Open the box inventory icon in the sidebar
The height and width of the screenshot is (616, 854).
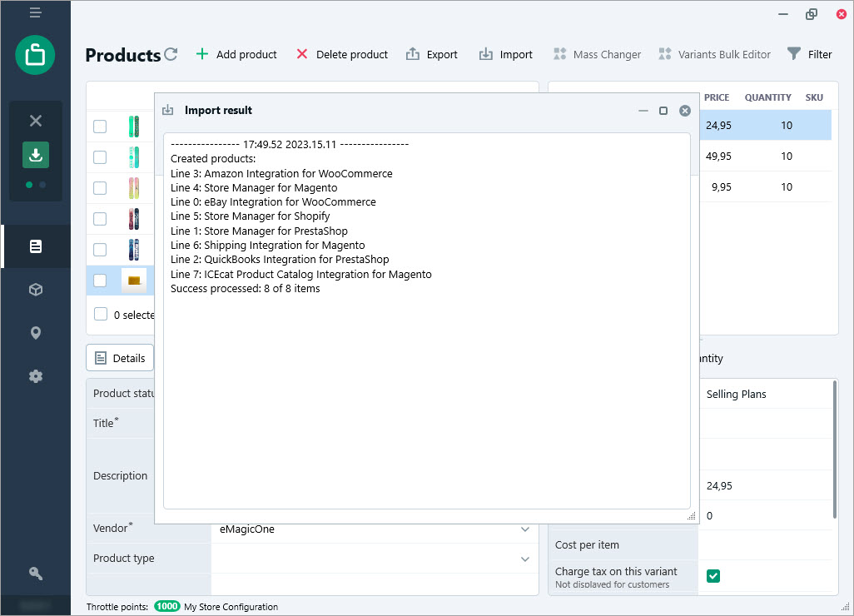[36, 290]
